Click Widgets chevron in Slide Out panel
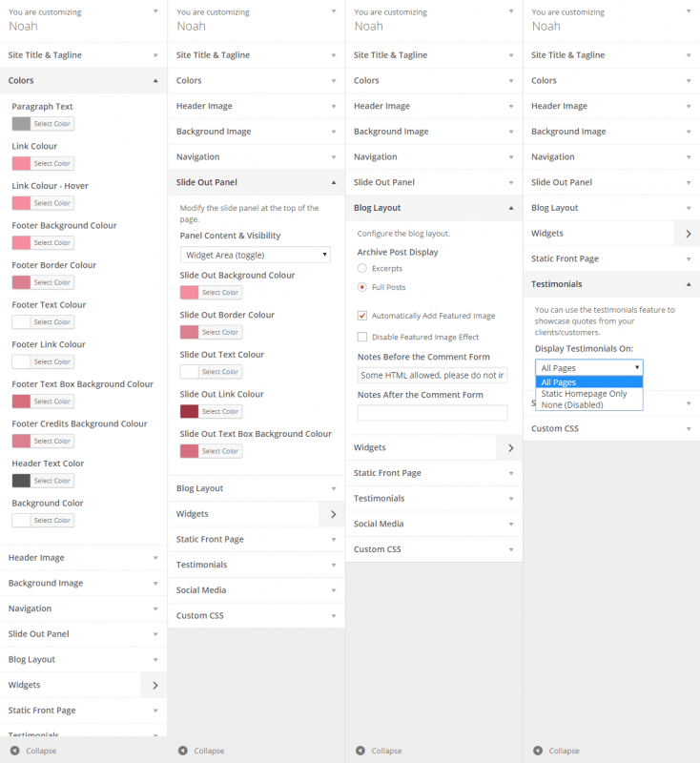This screenshot has height=763, width=700. coord(333,514)
